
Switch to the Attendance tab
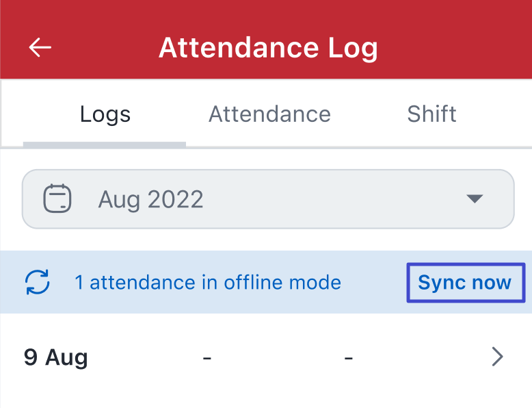tap(269, 114)
